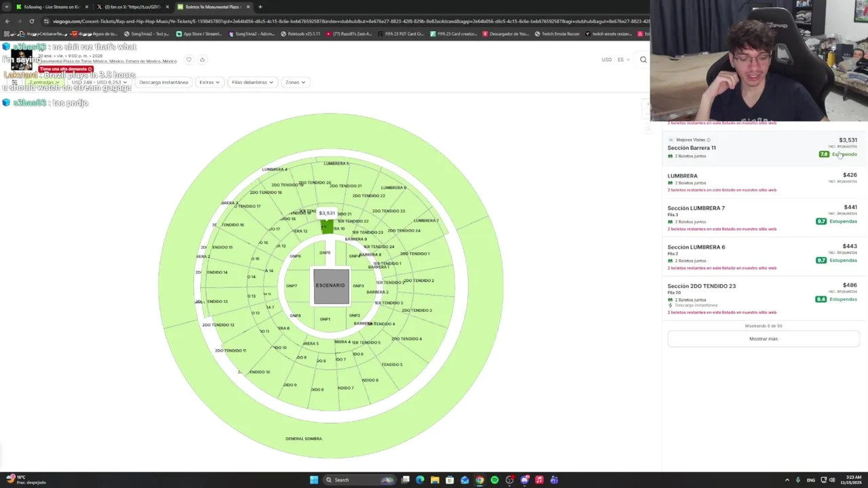Open the App Store Streaml bookmark
This screenshot has height=488, width=868.
[x=199, y=34]
